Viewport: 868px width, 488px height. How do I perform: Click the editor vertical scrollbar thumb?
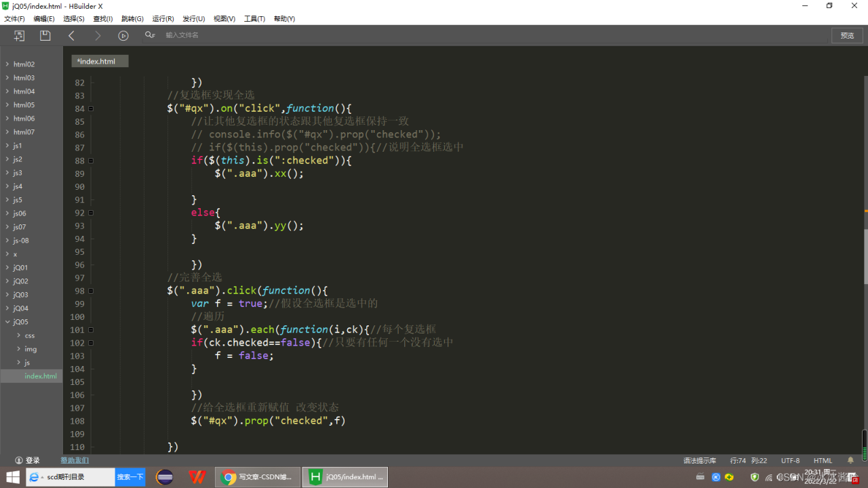(x=865, y=256)
